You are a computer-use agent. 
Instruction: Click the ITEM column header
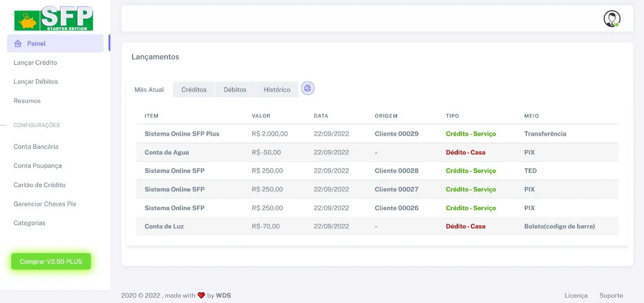point(151,116)
